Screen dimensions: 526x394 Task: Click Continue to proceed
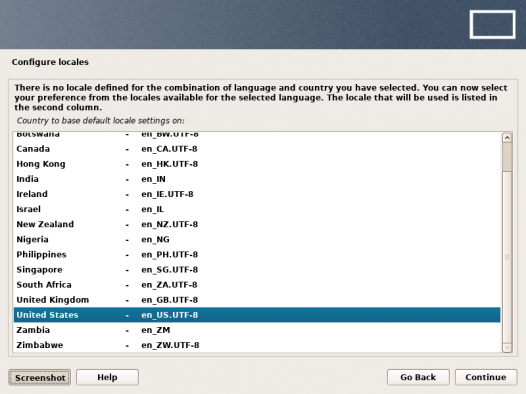click(486, 378)
